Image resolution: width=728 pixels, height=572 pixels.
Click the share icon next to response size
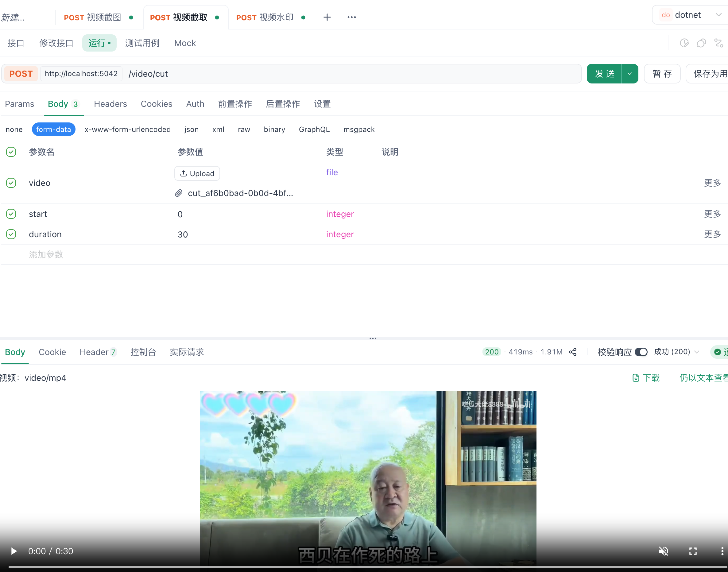point(573,352)
